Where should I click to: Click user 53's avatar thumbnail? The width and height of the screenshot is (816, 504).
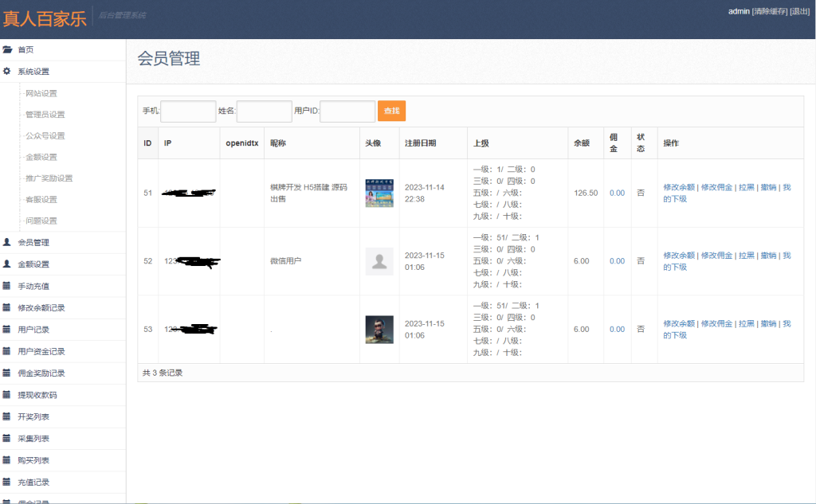click(379, 329)
